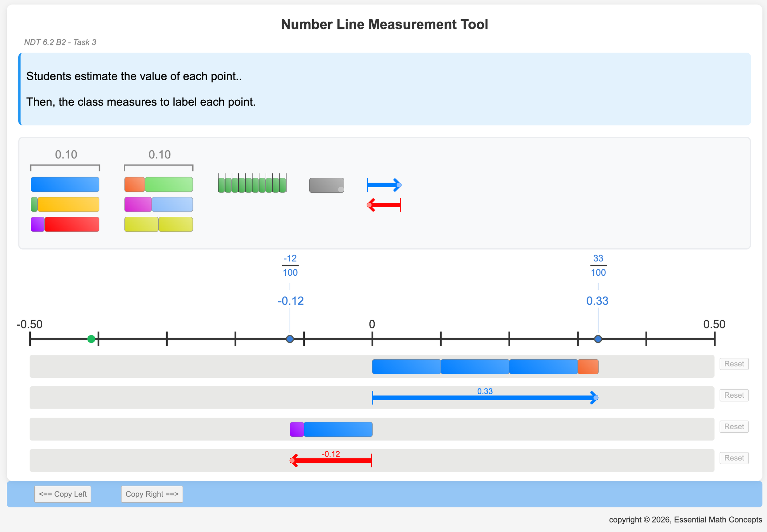Select the green and yellow palette bar
Viewport: 767px width, 532px height.
point(65,204)
